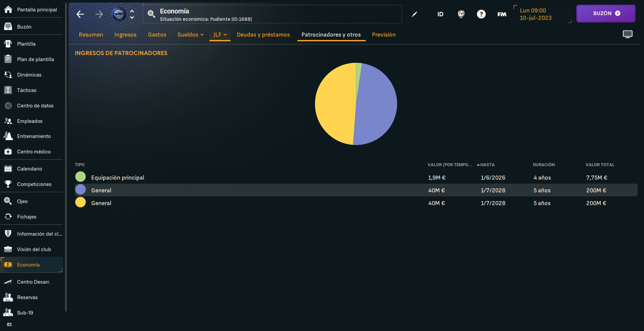This screenshot has width=644, height=331.
Task: Open Sub-19 team icon
Action: tap(8, 313)
